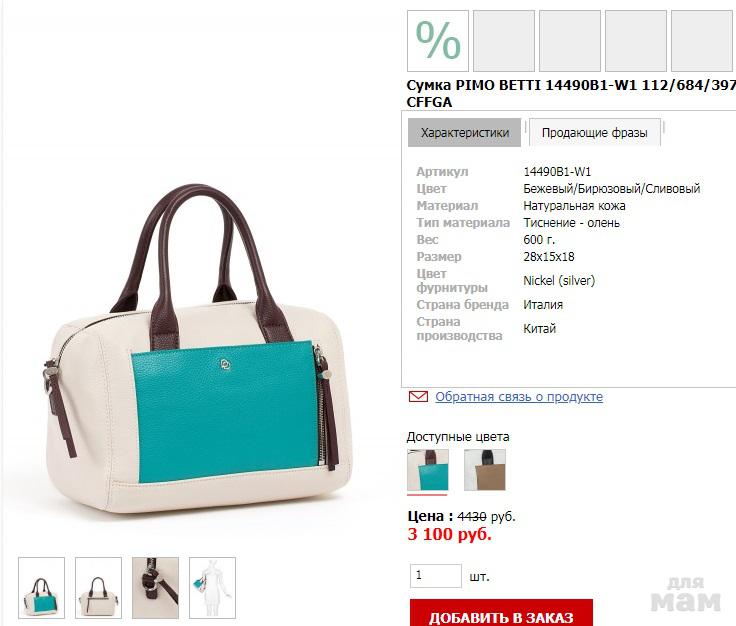This screenshot has width=736, height=626.
Task: Click the fourth empty badge placeholder box
Action: [x=636, y=41]
